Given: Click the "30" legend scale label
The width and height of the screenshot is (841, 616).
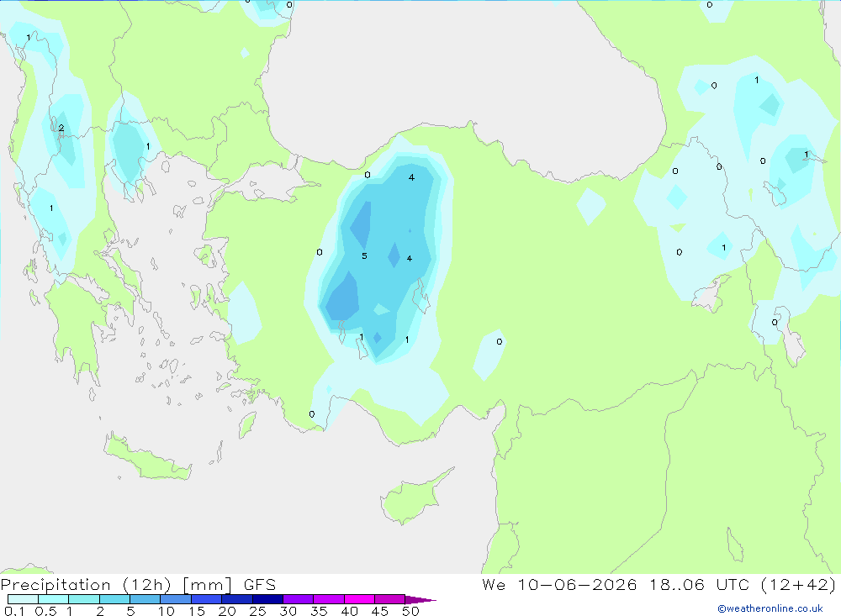Looking at the screenshot, I should (x=288, y=611).
